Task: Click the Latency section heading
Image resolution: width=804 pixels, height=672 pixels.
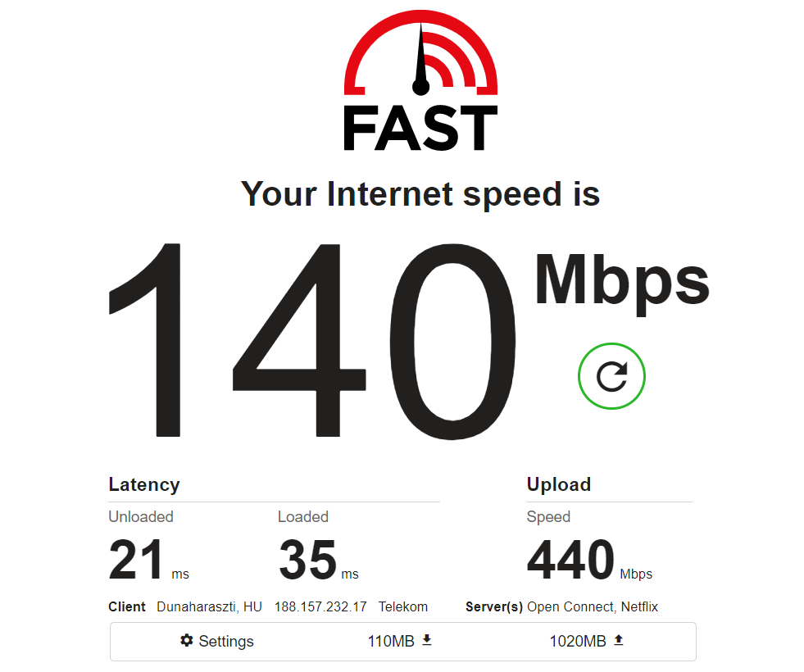Action: pyautogui.click(x=144, y=484)
